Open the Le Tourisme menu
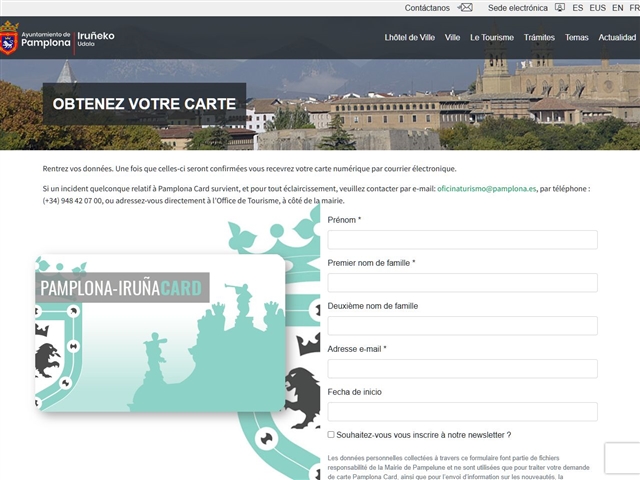Viewport: 640px width, 480px height. (x=492, y=38)
